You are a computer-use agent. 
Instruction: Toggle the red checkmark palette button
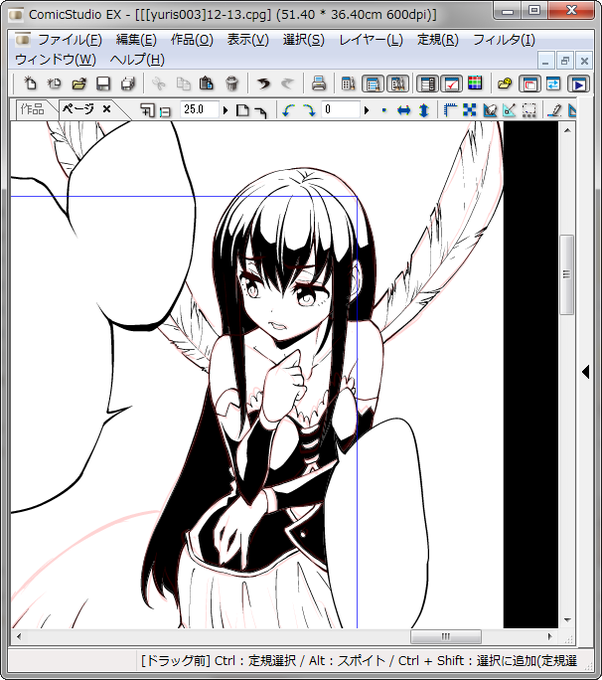451,83
